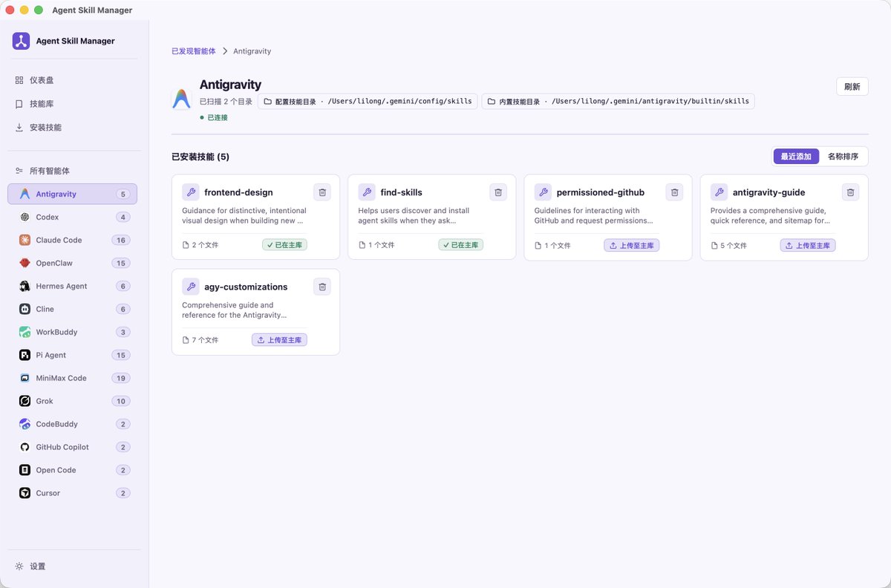Click the 5 个文件 count on antigravity-guide

(728, 245)
